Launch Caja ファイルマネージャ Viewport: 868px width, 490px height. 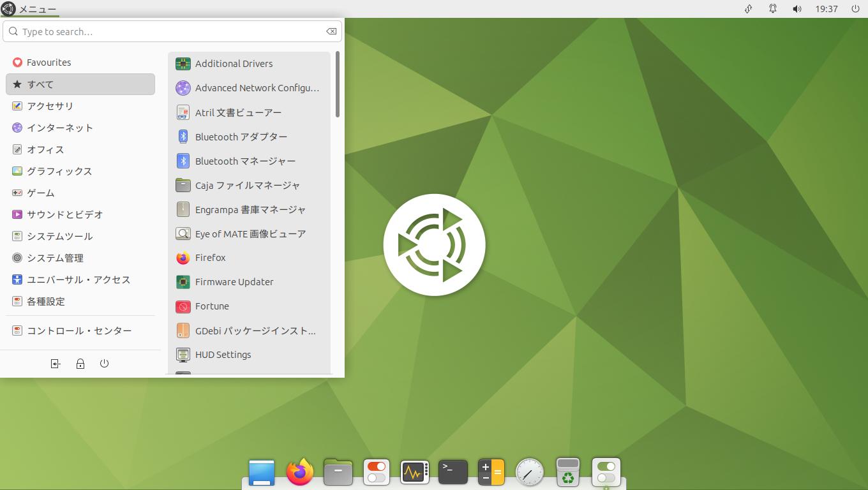[x=247, y=185]
